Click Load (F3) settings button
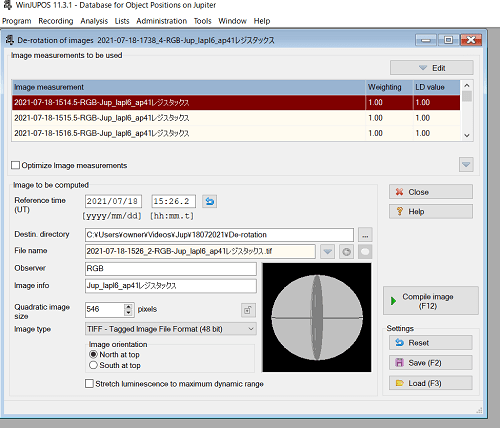This screenshot has height=428, width=500. click(x=431, y=383)
